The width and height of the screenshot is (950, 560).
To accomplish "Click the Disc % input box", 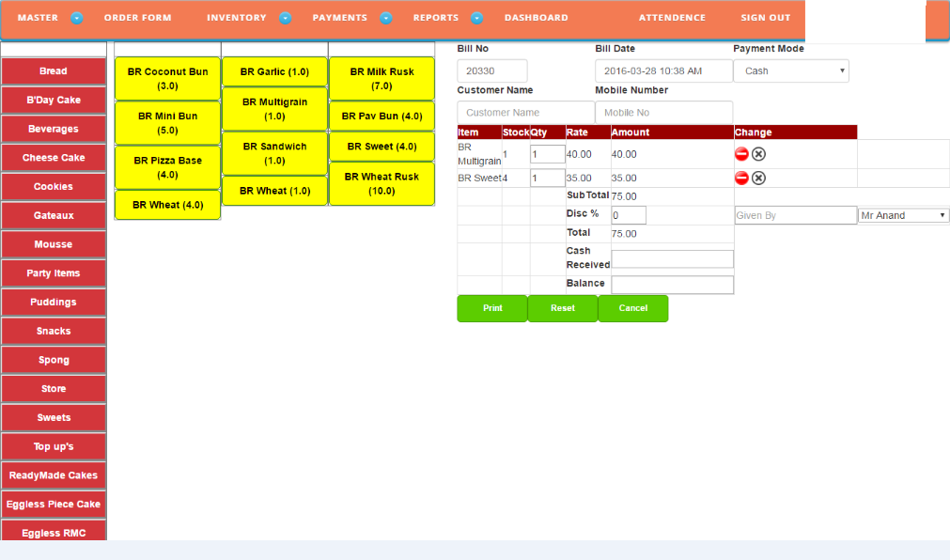I will (x=628, y=215).
